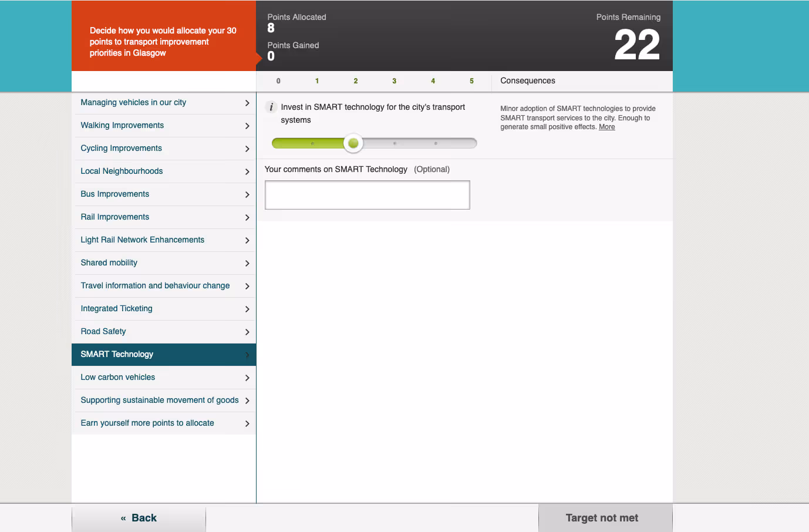The height and width of the screenshot is (532, 809).
Task: Click scale number 3 header
Action: point(394,81)
